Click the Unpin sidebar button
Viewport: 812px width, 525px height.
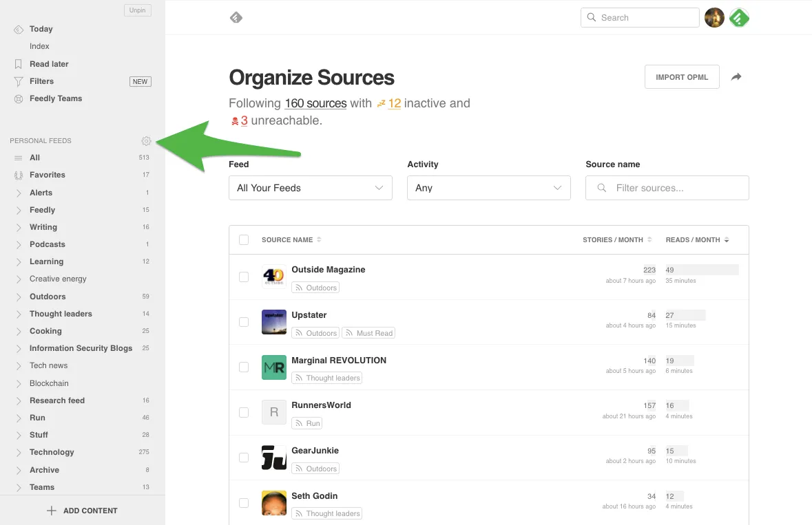137,10
